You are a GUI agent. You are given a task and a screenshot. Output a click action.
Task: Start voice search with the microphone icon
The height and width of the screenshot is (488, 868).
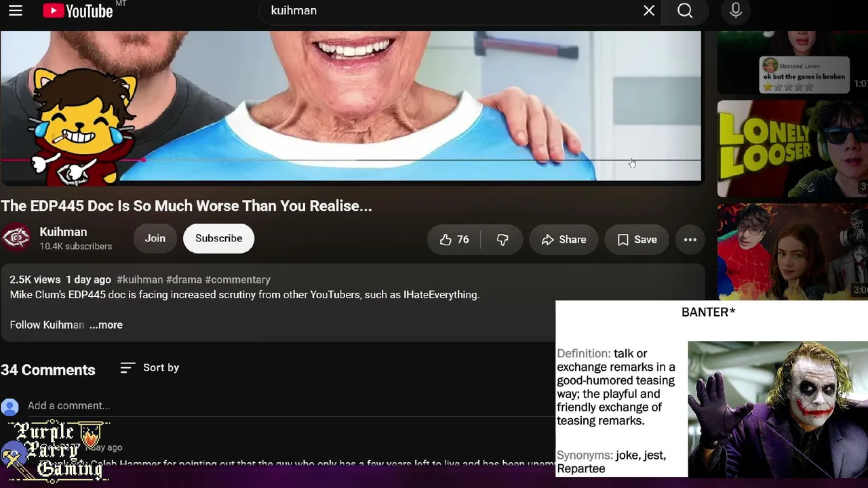(736, 11)
